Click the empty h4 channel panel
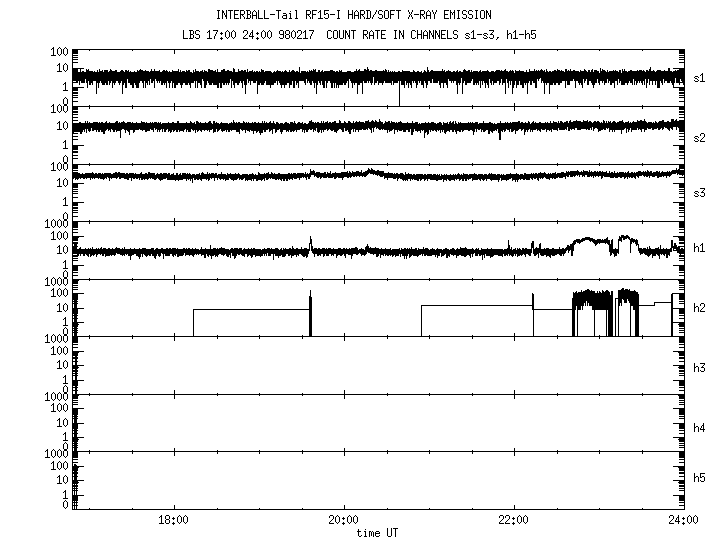 (x=380, y=422)
